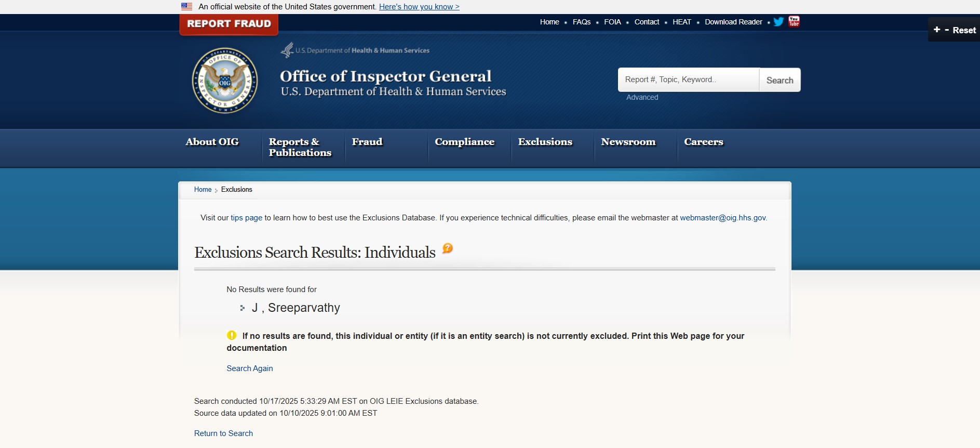Open About OIG menu
Image resolution: width=980 pixels, height=448 pixels.
click(212, 142)
